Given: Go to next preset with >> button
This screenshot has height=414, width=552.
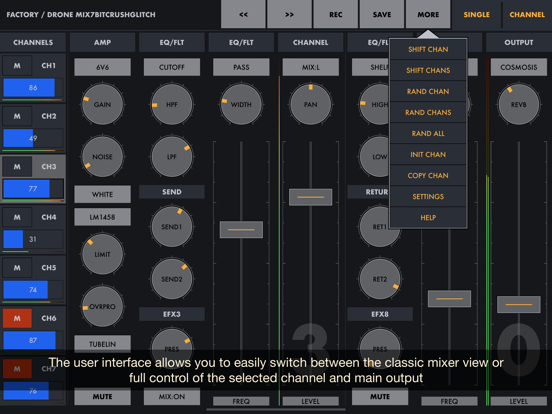Looking at the screenshot, I should click(x=289, y=14).
